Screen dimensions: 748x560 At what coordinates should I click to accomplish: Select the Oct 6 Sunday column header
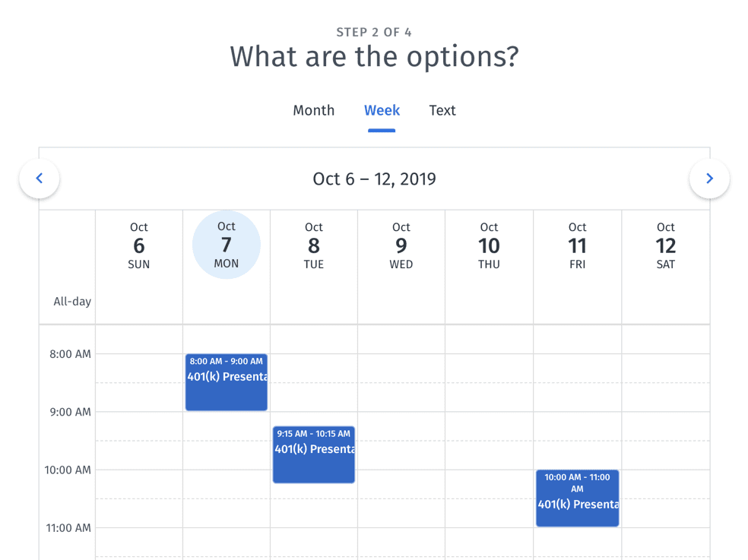[139, 245]
